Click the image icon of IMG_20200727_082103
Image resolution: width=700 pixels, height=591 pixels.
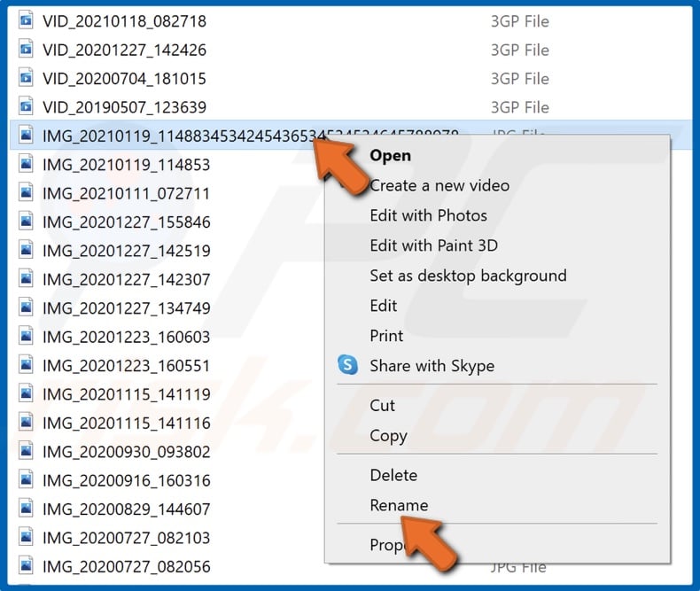click(x=26, y=538)
